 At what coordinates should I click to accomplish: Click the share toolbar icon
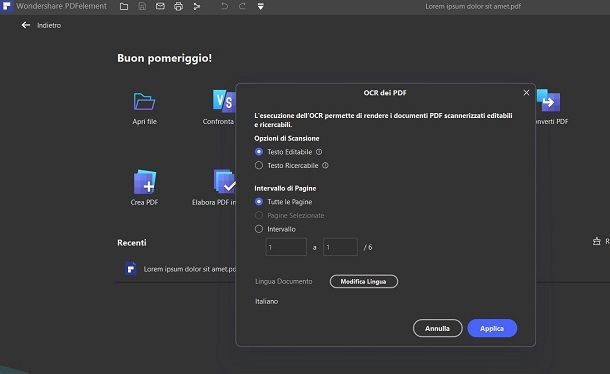(x=196, y=6)
